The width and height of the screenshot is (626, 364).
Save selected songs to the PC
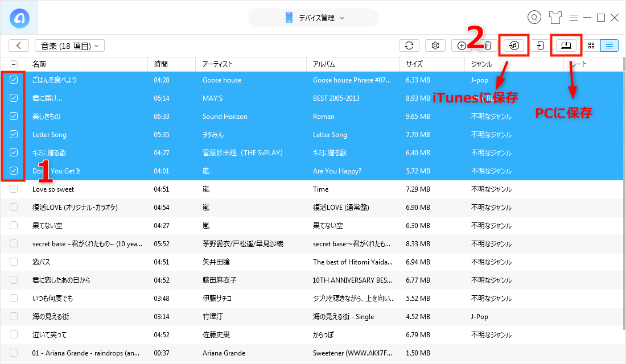(x=566, y=45)
